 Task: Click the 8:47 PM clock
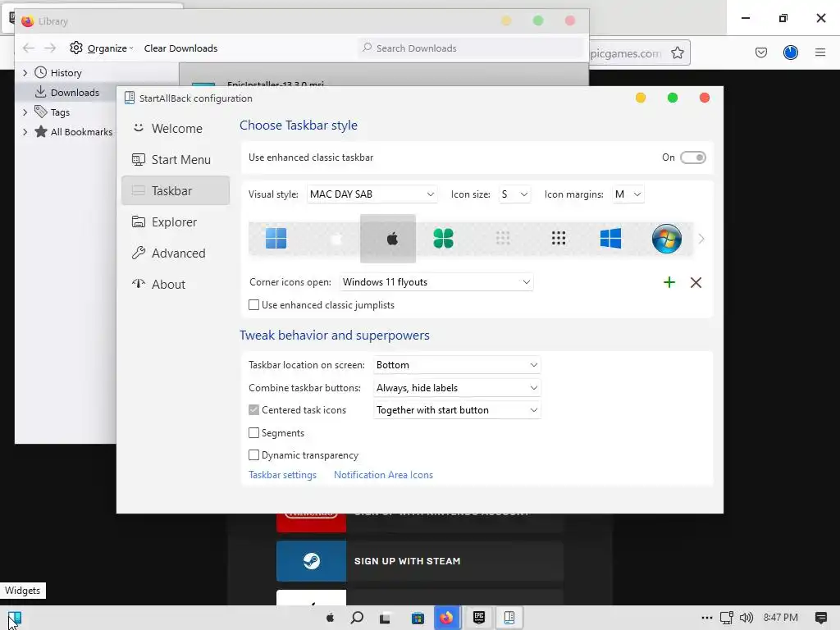tap(781, 618)
